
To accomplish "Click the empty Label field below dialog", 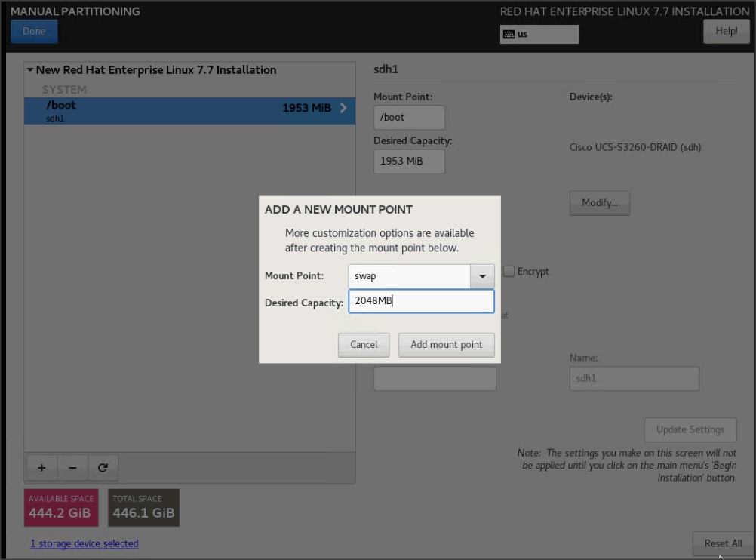I will tap(435, 379).
